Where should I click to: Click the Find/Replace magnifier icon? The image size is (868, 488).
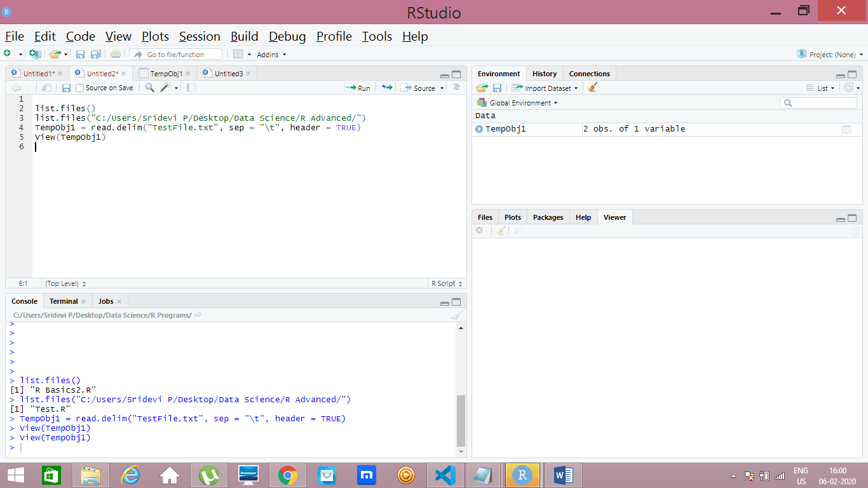coord(150,88)
